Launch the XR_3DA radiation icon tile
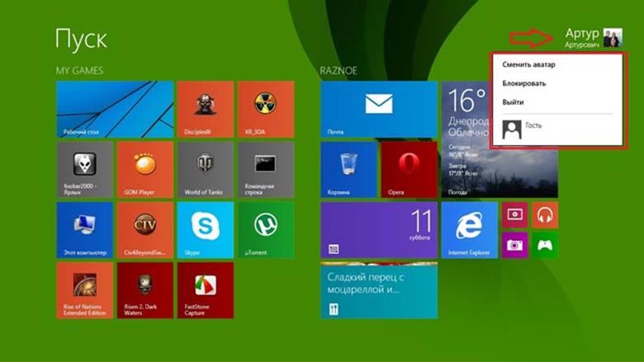Screen dimensions: 644x362 point(266,109)
